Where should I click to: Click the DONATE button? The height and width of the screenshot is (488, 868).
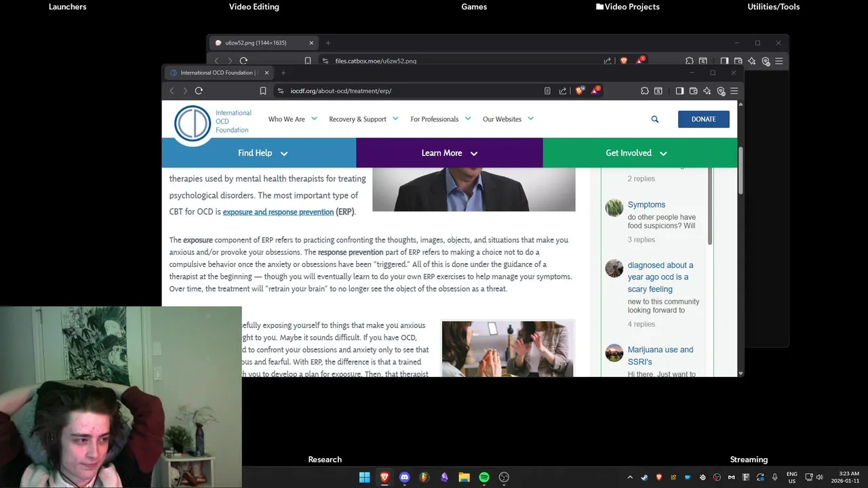click(x=703, y=119)
